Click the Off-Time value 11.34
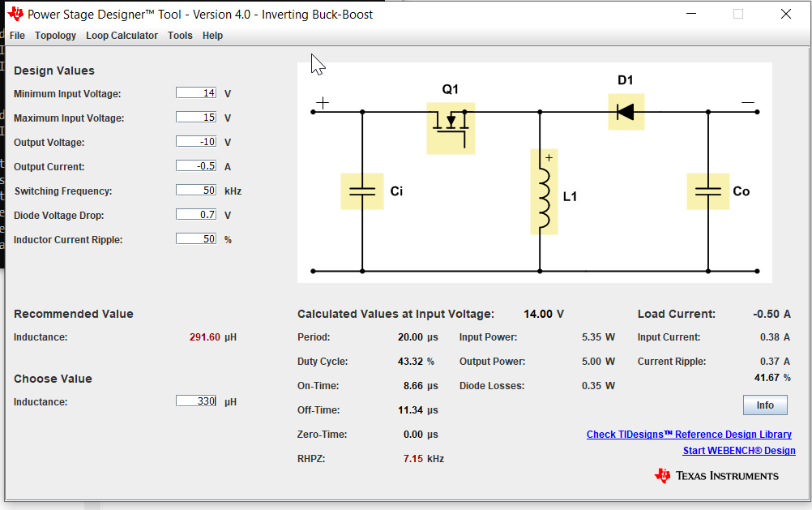 410,410
